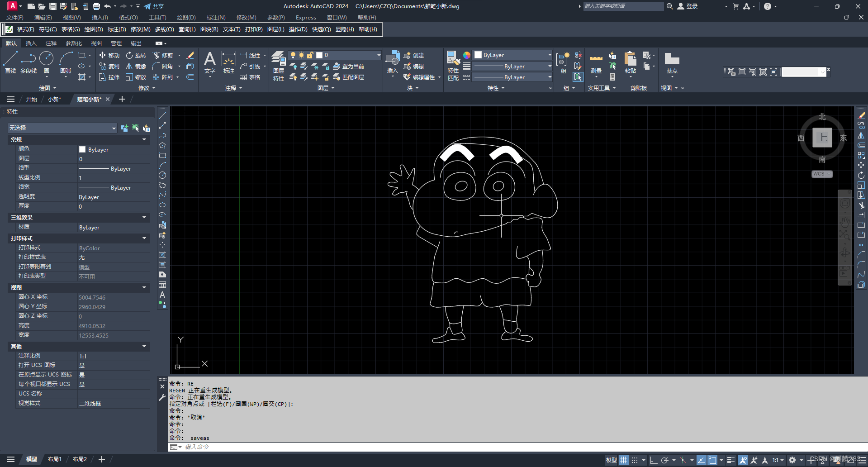Expand the 修改 ribbon panel
This screenshot has width=868, height=467.
[147, 88]
